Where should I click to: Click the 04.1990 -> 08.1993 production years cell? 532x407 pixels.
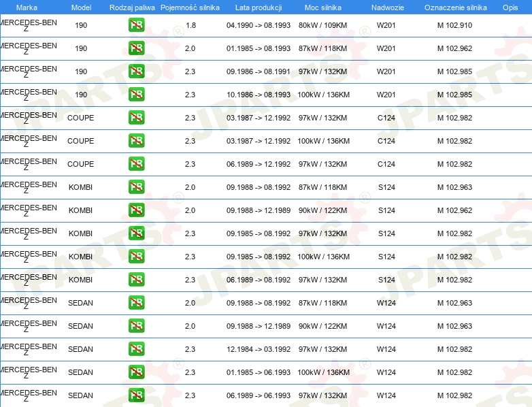[x=259, y=25]
